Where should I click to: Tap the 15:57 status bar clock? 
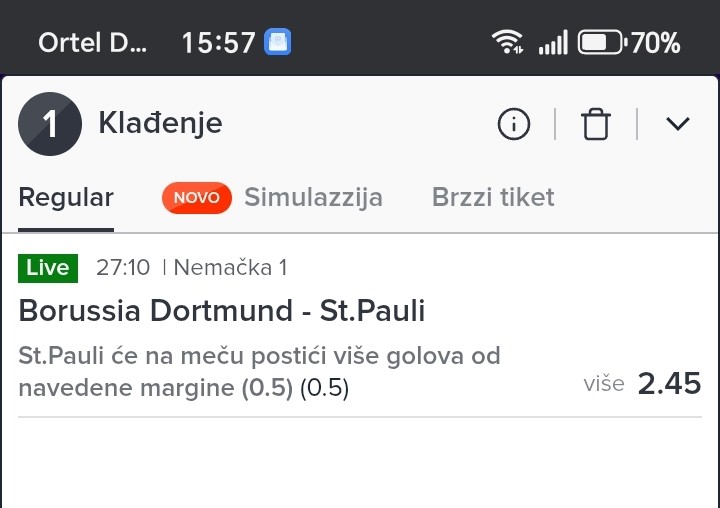[x=217, y=42]
